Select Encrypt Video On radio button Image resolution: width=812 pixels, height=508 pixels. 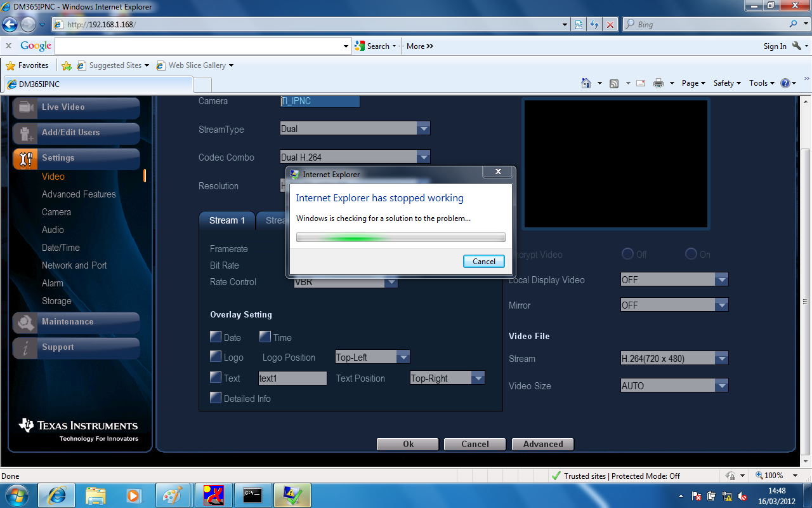point(691,253)
